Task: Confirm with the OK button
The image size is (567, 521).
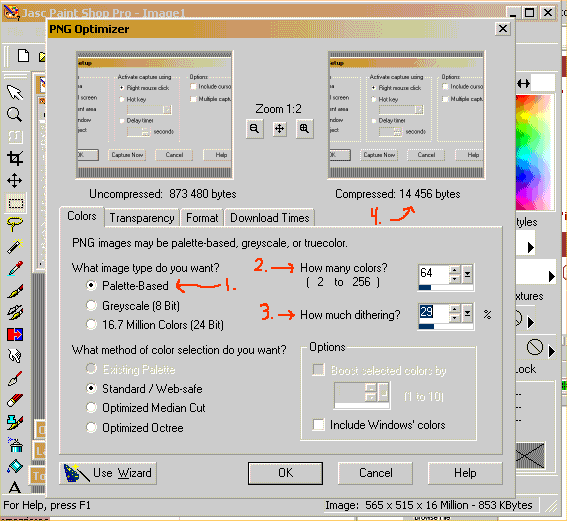Action: click(285, 473)
